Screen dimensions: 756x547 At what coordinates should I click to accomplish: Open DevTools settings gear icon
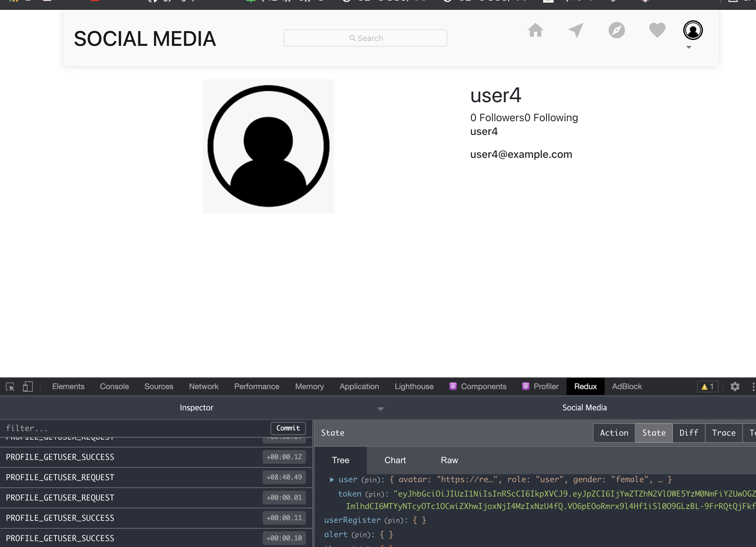[x=735, y=387]
